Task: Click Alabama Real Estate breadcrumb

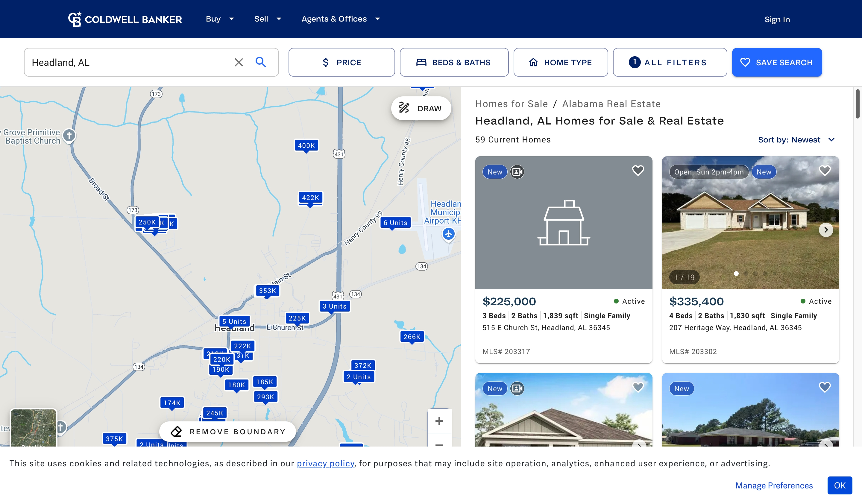Action: [611, 104]
